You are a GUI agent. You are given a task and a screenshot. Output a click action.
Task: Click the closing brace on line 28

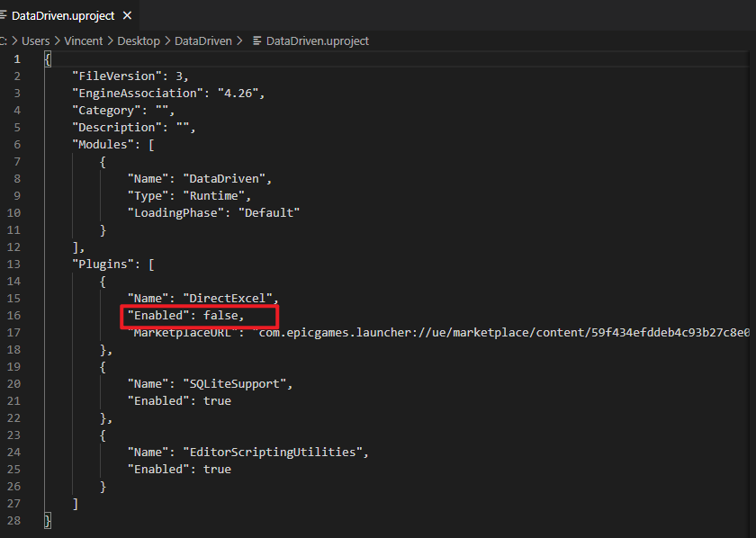(47, 521)
